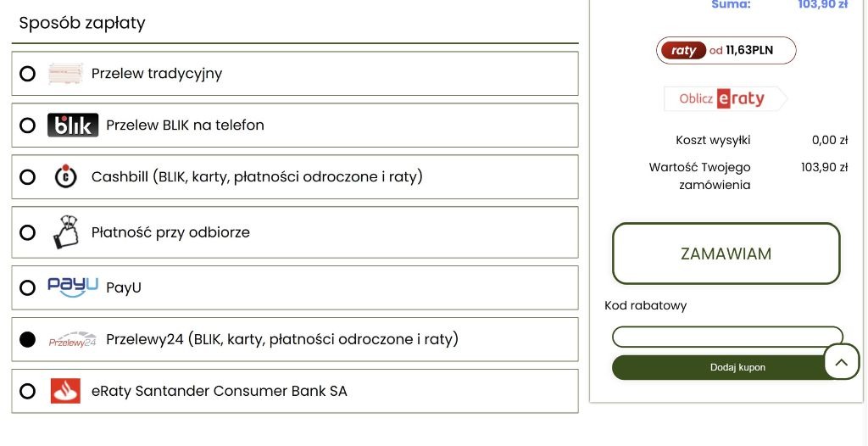868x446 pixels.
Task: Select the Przelew tradycyjny radio button
Action: 27,74
